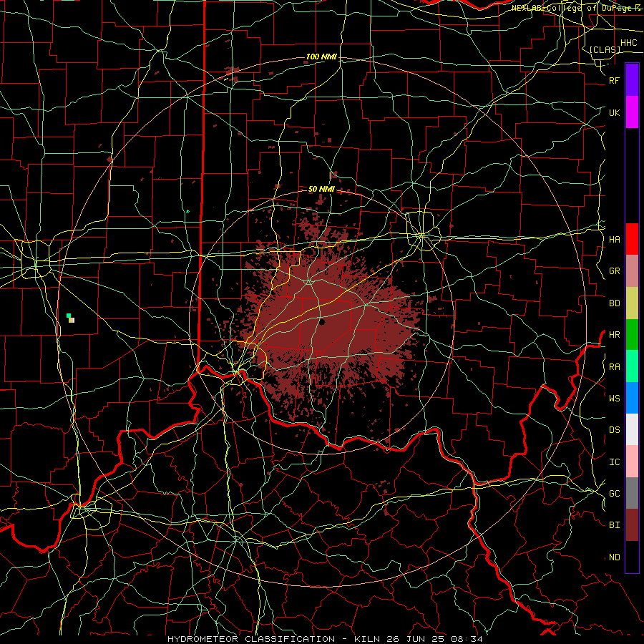Image resolution: width=644 pixels, height=644 pixels.
Task: Click the NEXLAB College of DuPage credit
Action: pyautogui.click(x=577, y=8)
